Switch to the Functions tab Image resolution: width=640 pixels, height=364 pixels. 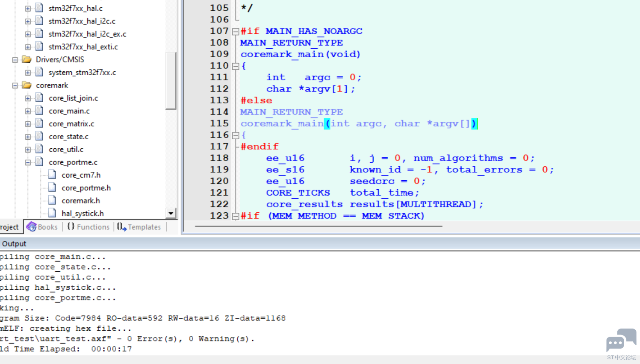tap(88, 227)
